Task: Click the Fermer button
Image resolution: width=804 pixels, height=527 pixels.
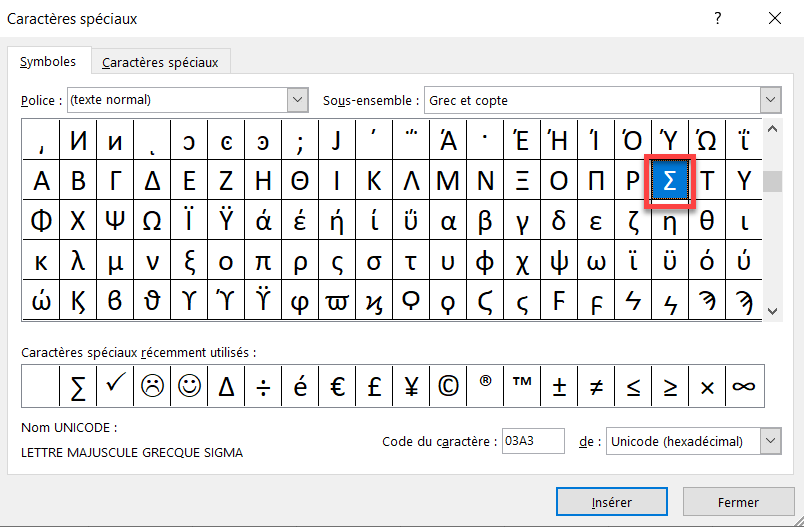Action: tap(738, 502)
